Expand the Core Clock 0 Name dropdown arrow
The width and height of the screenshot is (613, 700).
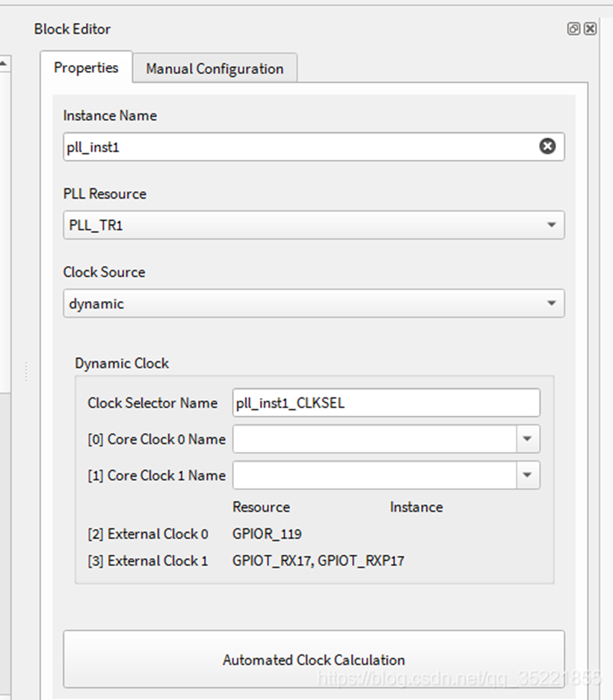click(x=528, y=439)
